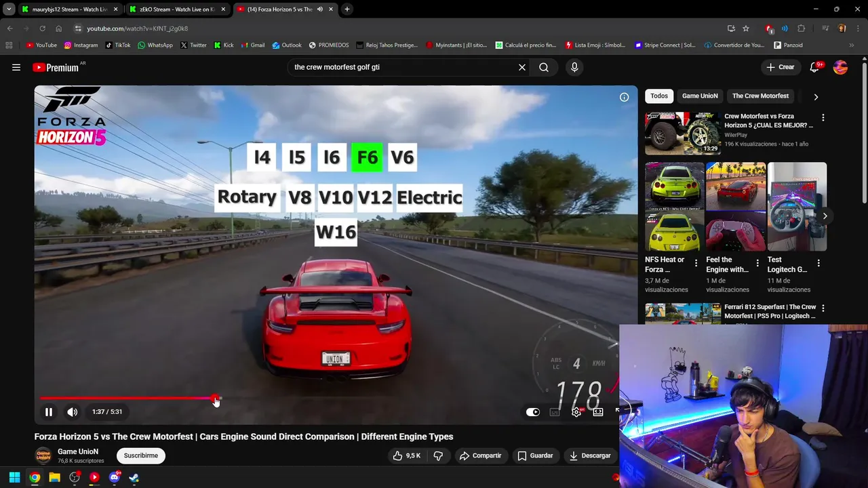Image resolution: width=868 pixels, height=488 pixels.
Task: Open options menu for Test Logitech short
Action: (818, 263)
